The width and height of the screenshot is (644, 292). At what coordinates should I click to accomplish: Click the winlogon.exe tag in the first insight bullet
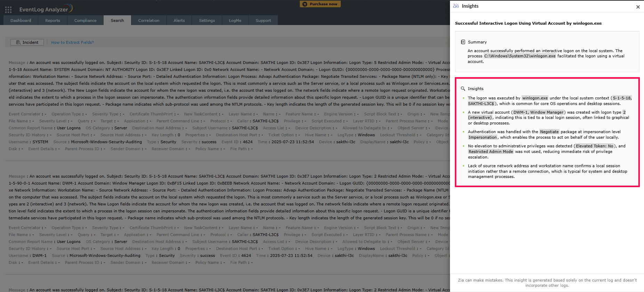click(x=535, y=98)
